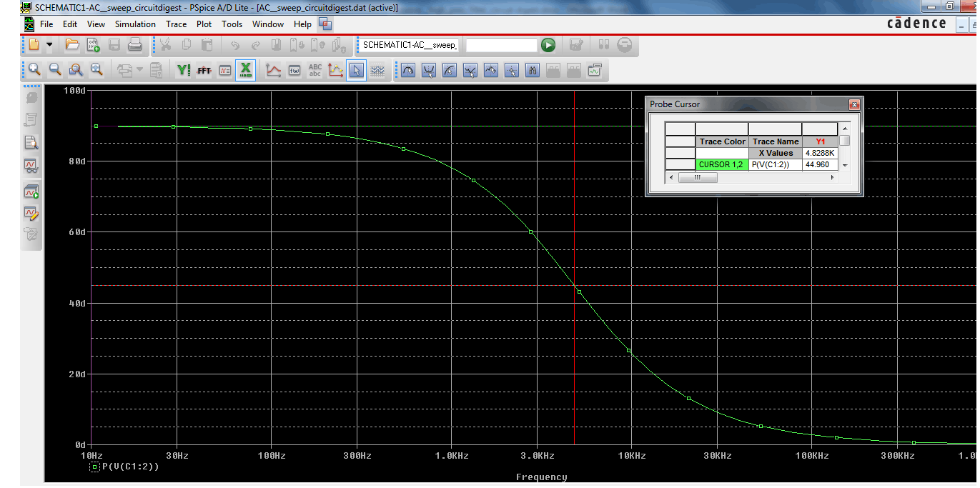The image size is (980, 488).
Task: Click the Run simulation profile sidebar icon
Action: [x=31, y=191]
